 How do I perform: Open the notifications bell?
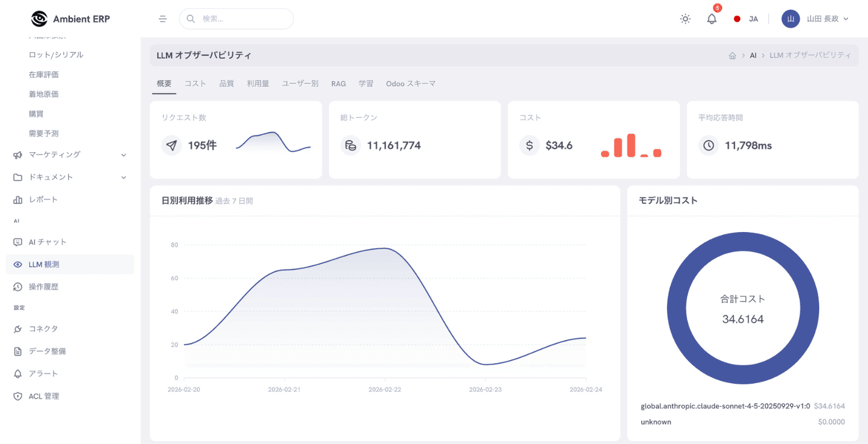712,19
